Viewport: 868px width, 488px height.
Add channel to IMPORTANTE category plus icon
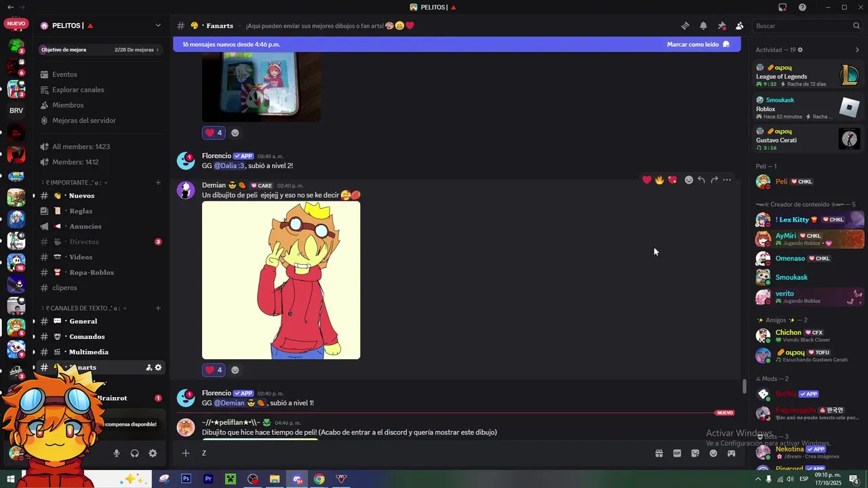click(158, 182)
